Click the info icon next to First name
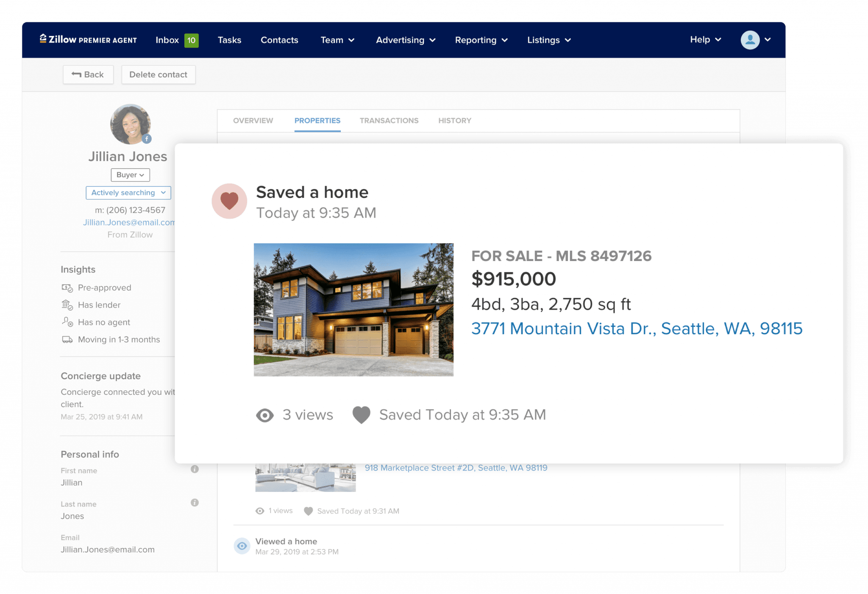868x594 pixels. (195, 469)
